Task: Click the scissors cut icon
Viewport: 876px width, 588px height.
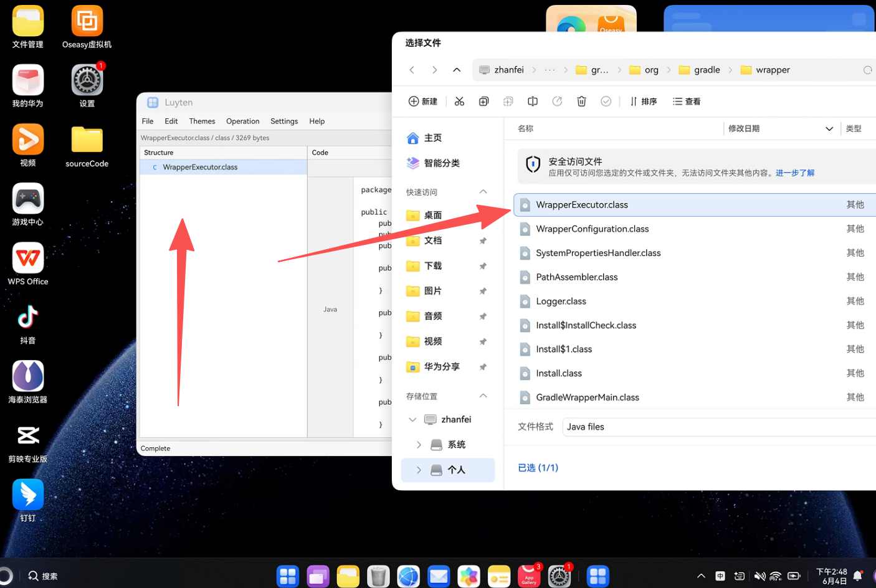Action: point(459,102)
